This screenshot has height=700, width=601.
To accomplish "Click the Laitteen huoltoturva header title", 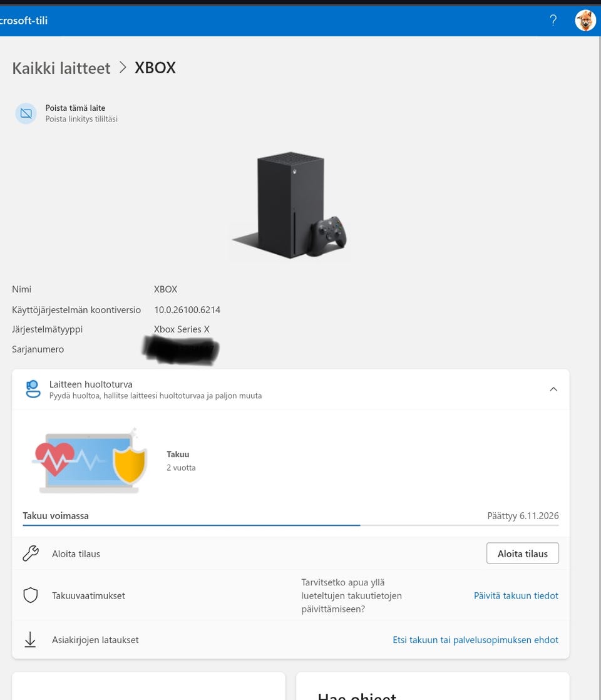I will point(91,384).
